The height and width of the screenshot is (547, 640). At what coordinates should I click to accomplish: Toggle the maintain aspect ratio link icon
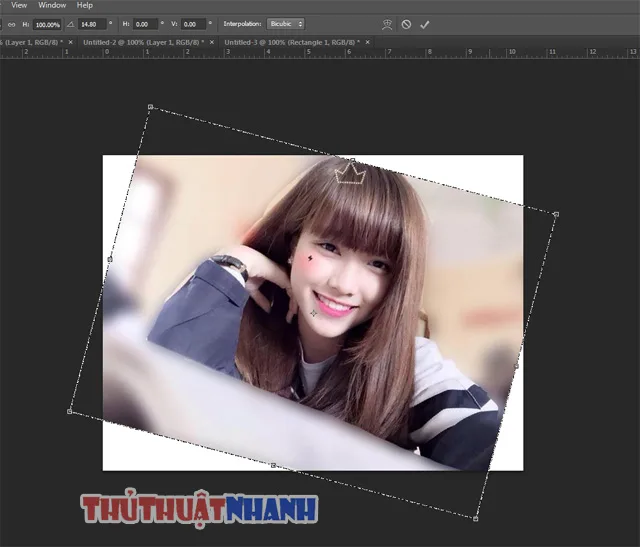pos(11,24)
